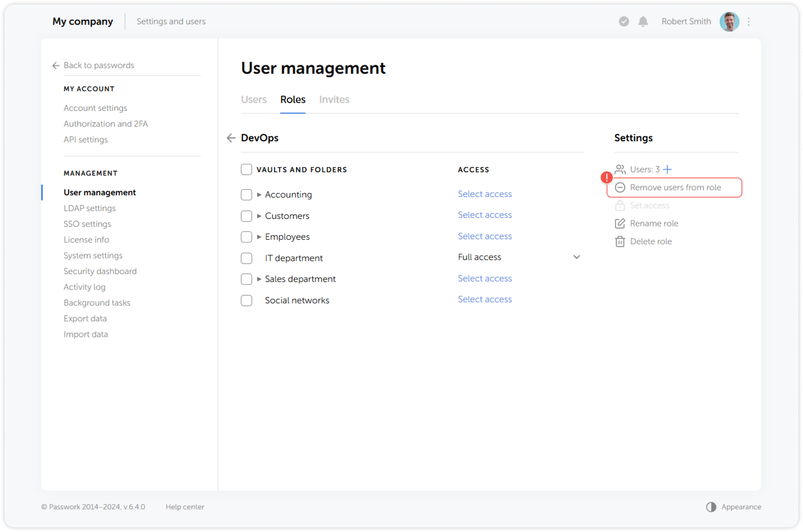Open the Remove users from role action
Image resolution: width=803 pixels, height=532 pixels.
pyautogui.click(x=675, y=187)
